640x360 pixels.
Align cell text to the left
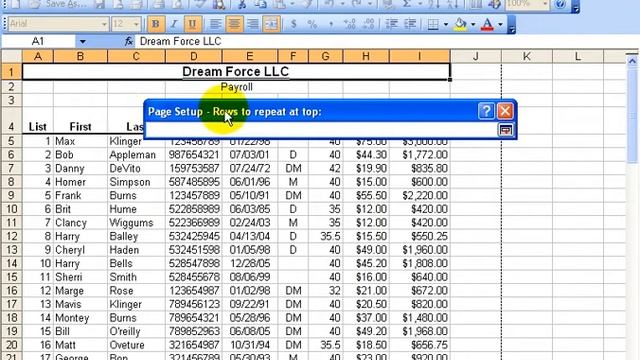tap(215, 24)
